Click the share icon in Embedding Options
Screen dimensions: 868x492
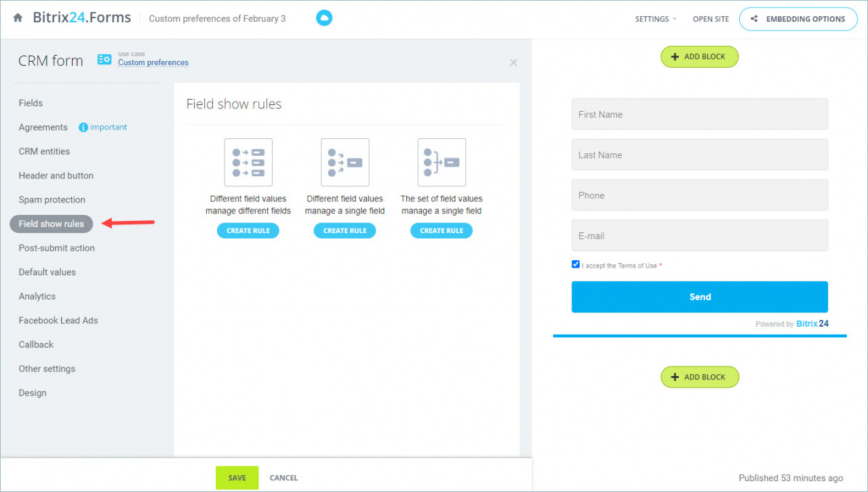point(755,19)
